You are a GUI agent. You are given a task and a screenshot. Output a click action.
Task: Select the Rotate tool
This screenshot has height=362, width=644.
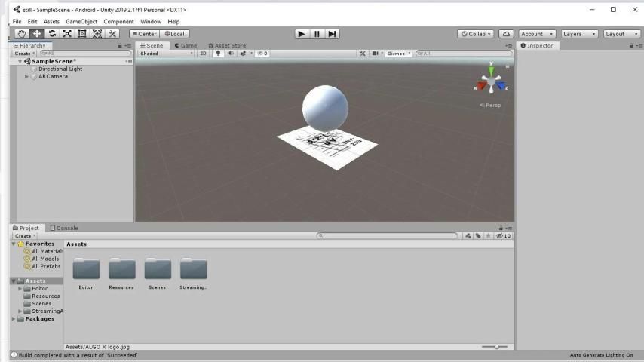[x=53, y=34]
